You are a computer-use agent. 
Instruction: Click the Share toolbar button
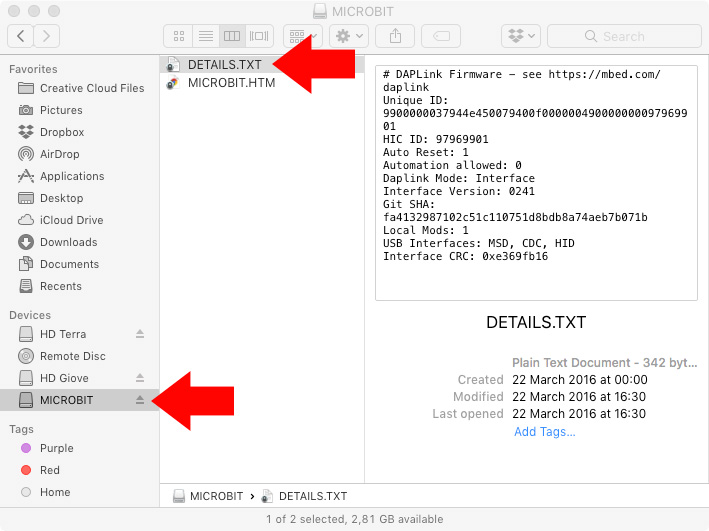point(395,36)
